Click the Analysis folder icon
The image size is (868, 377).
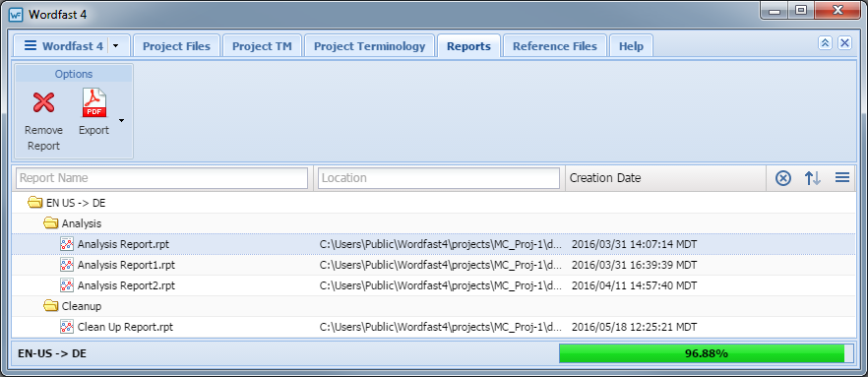(x=51, y=223)
